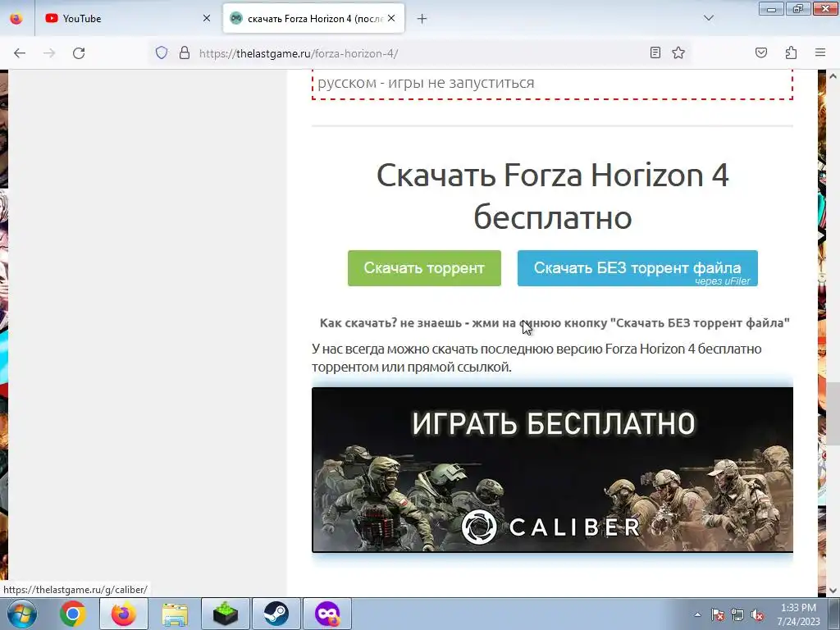840x630 pixels.
Task: Open the Caliber ИГРАТЬ БЕСПЛАТНО banner
Action: tap(552, 470)
